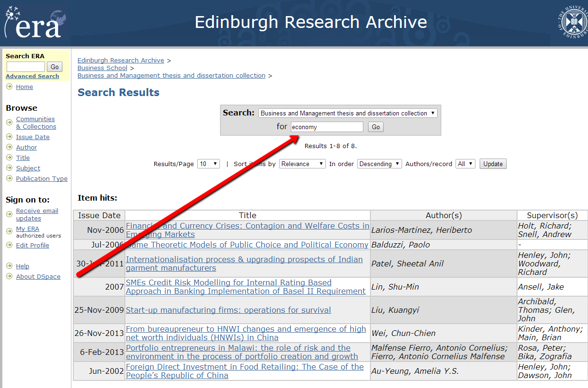Open Foreign Direct Investment in Food Retailing thesis
588x388 pixels.
(245, 371)
